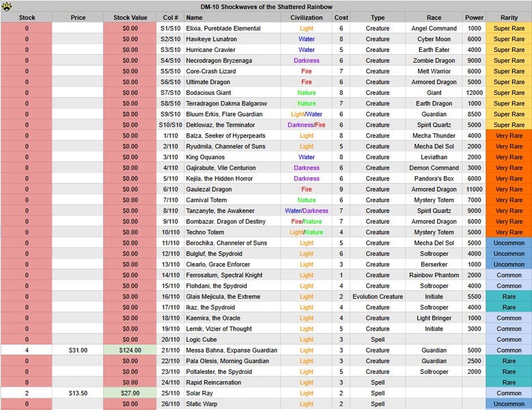532x410 pixels.
Task: Select the King Oquanos name cell
Action: coord(232,157)
